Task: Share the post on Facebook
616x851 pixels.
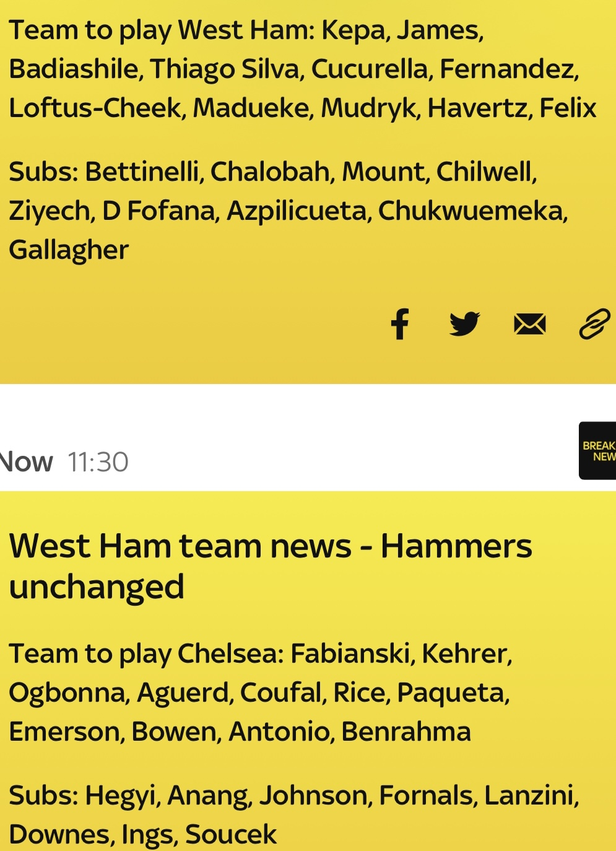Action: click(x=400, y=324)
